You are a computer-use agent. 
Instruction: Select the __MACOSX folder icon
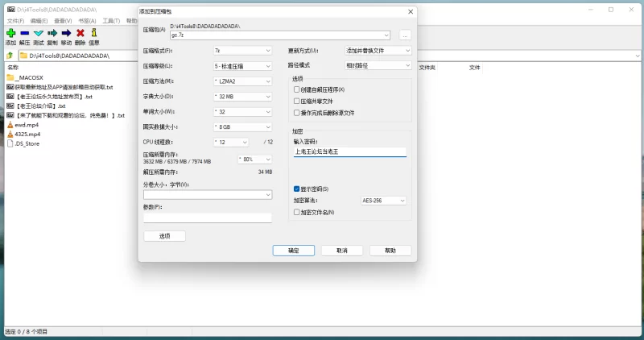pos(10,77)
